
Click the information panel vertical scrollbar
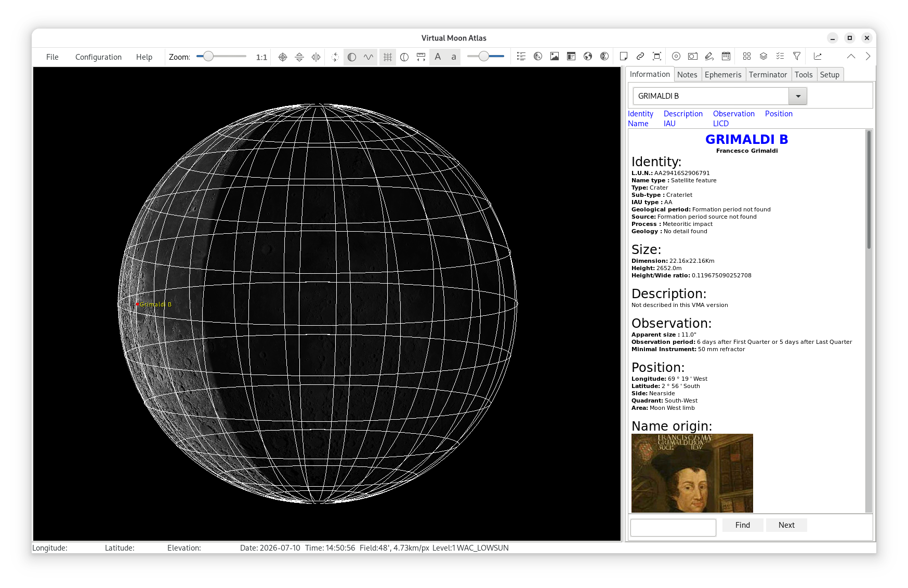[868, 320]
